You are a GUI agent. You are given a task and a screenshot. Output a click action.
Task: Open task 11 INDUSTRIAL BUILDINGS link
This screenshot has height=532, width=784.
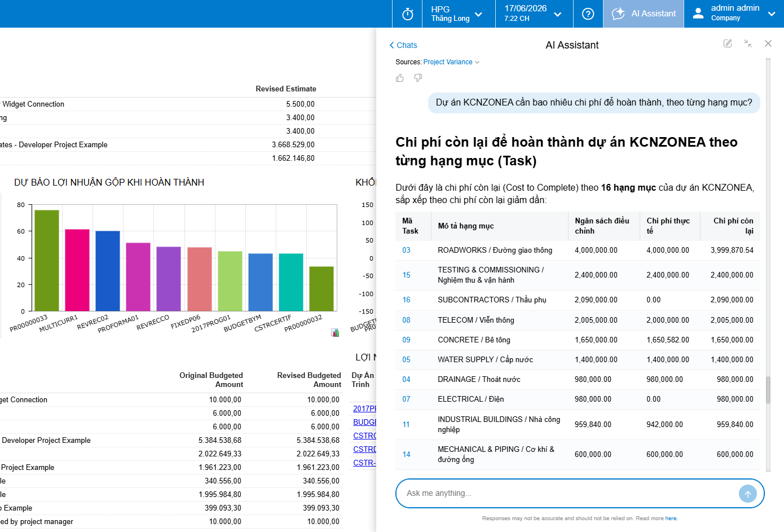coord(406,424)
